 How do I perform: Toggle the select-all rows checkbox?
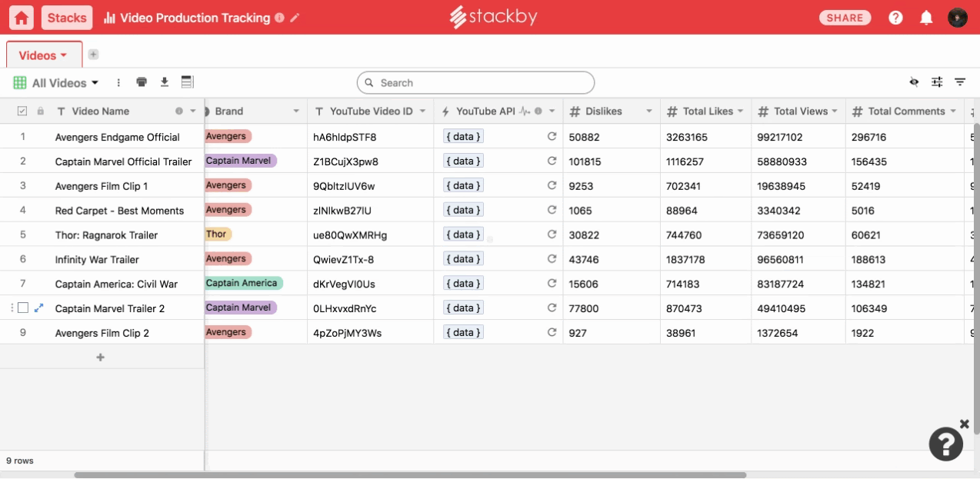point(22,111)
